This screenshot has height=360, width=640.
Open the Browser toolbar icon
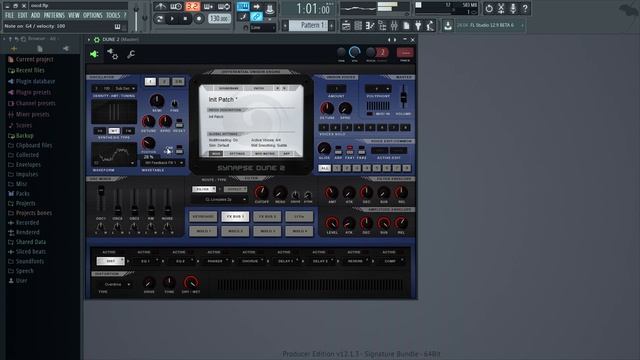[x=382, y=26]
